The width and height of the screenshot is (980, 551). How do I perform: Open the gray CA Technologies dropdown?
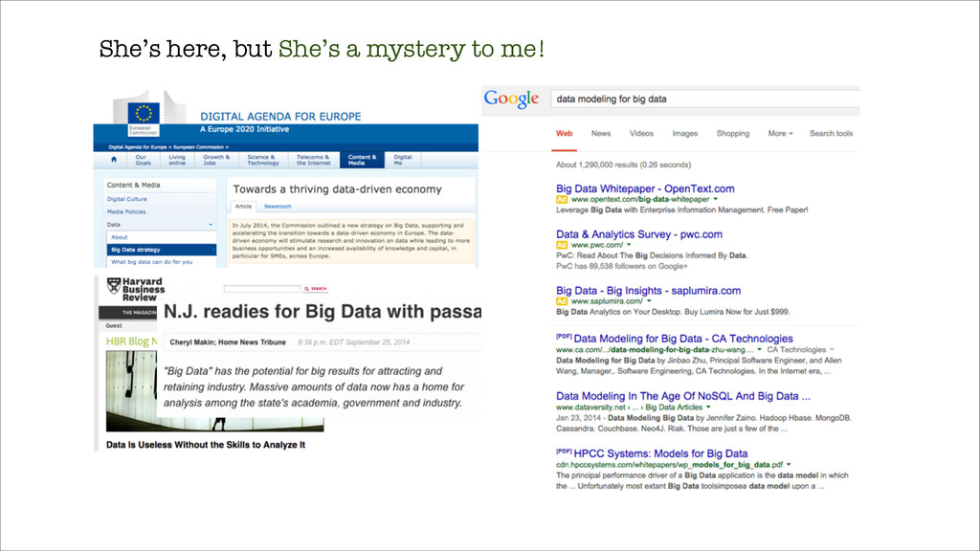point(801,350)
